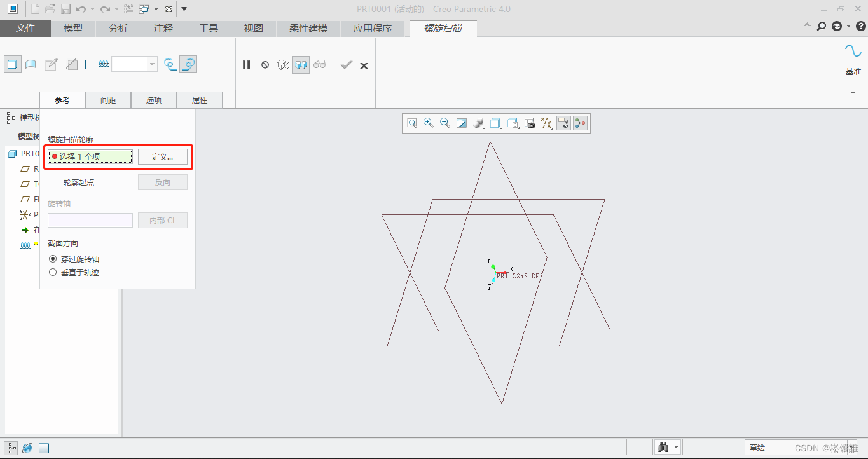Viewport: 868px width, 459px height.
Task: Select 垂直于轨迹 radio option
Action: [x=53, y=273]
